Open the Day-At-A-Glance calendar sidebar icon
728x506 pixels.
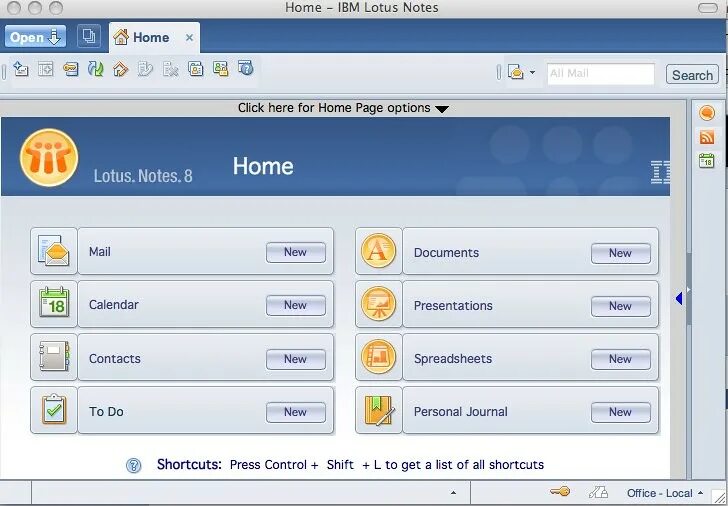pyautogui.click(x=707, y=161)
